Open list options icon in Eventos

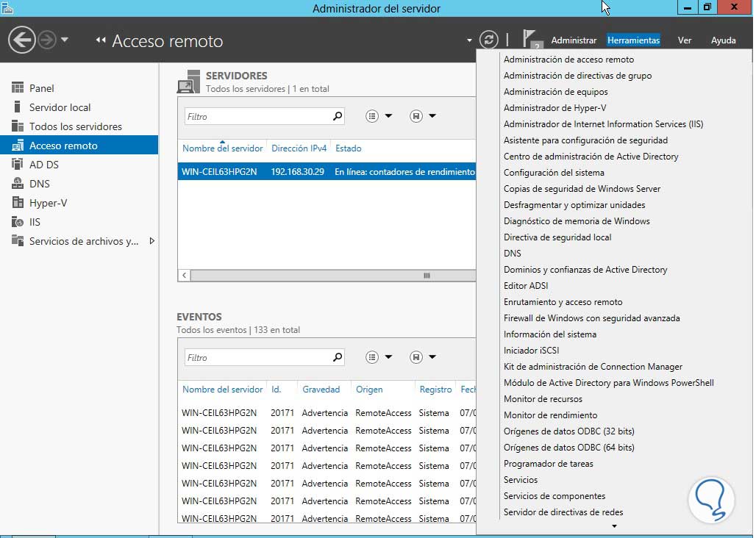tap(371, 357)
